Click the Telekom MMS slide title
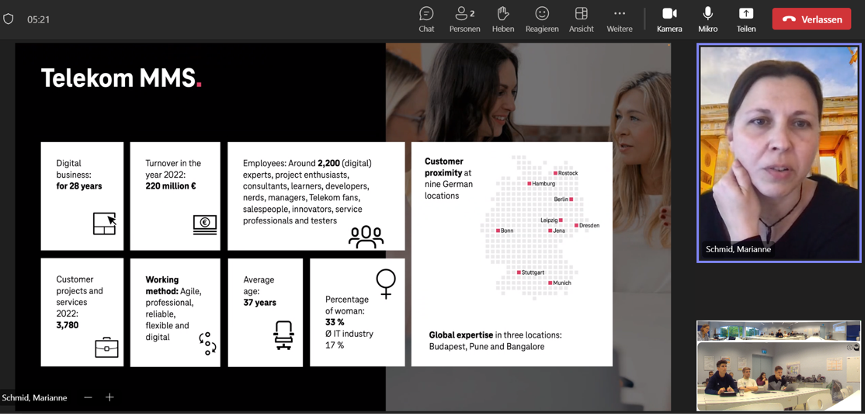Image resolution: width=868 pixels, height=416 pixels. 121,78
